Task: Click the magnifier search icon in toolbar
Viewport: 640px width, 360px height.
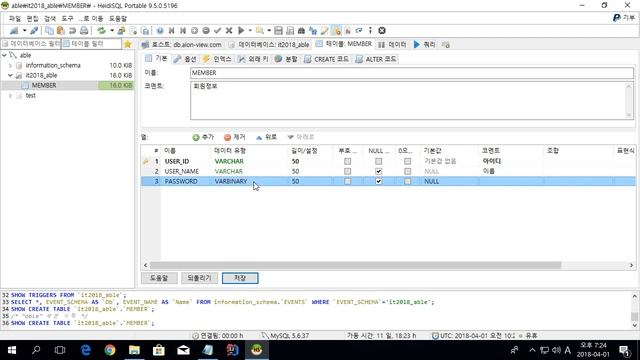Action: coord(260,31)
